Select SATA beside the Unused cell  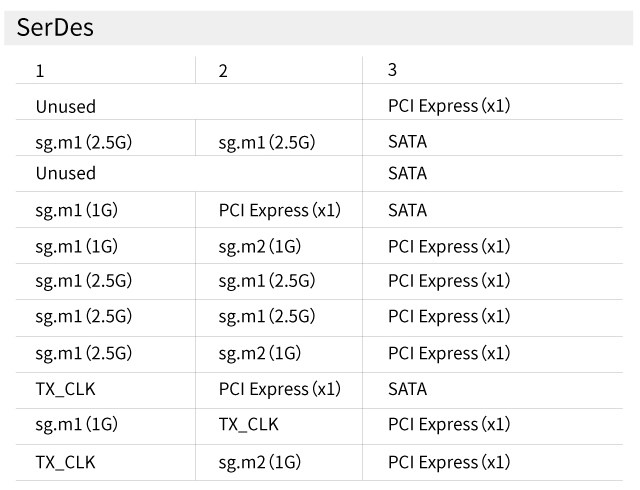click(x=407, y=173)
